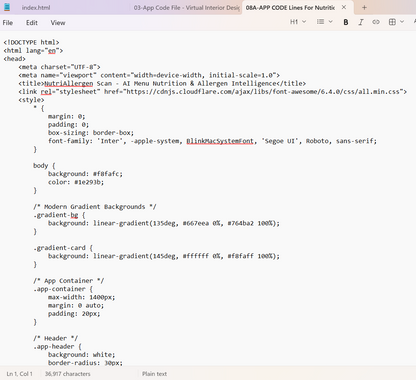Click the .gradient-card selector line
The height and width of the screenshot is (380, 416).
[63, 248]
